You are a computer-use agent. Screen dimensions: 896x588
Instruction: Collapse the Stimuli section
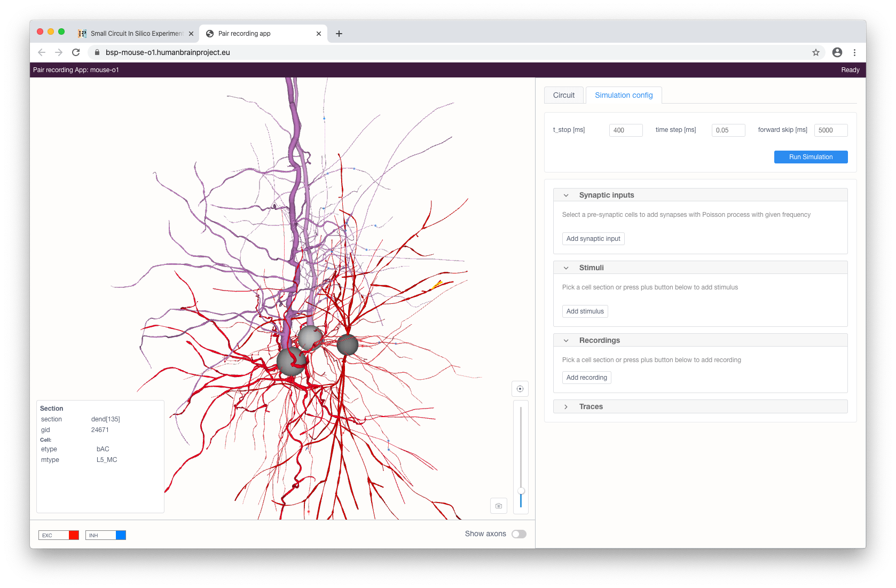click(x=566, y=268)
